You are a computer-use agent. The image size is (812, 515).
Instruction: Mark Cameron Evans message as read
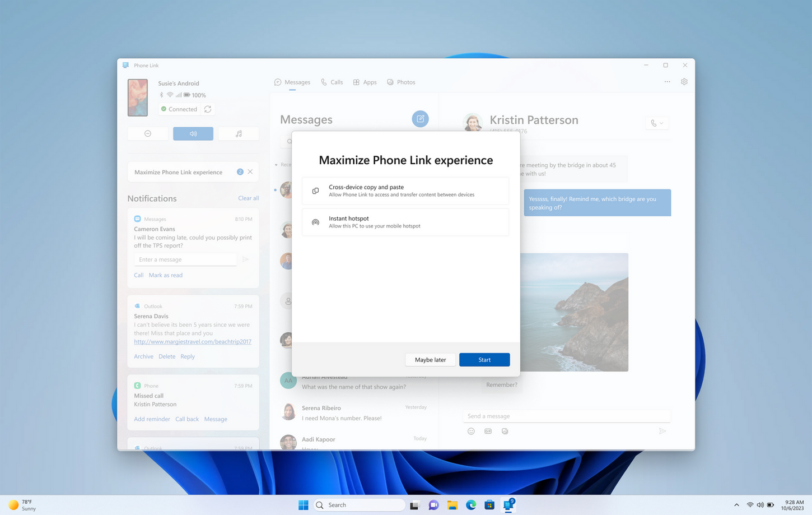click(166, 275)
